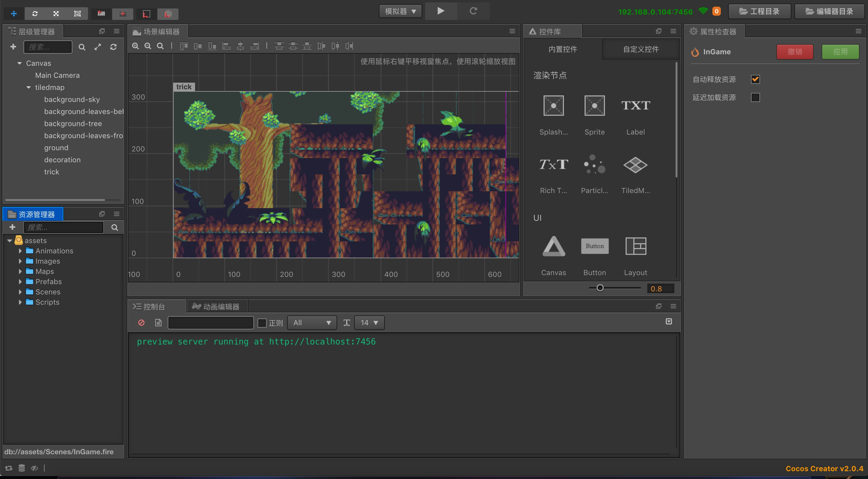Open the All log filter dropdown

click(x=312, y=322)
